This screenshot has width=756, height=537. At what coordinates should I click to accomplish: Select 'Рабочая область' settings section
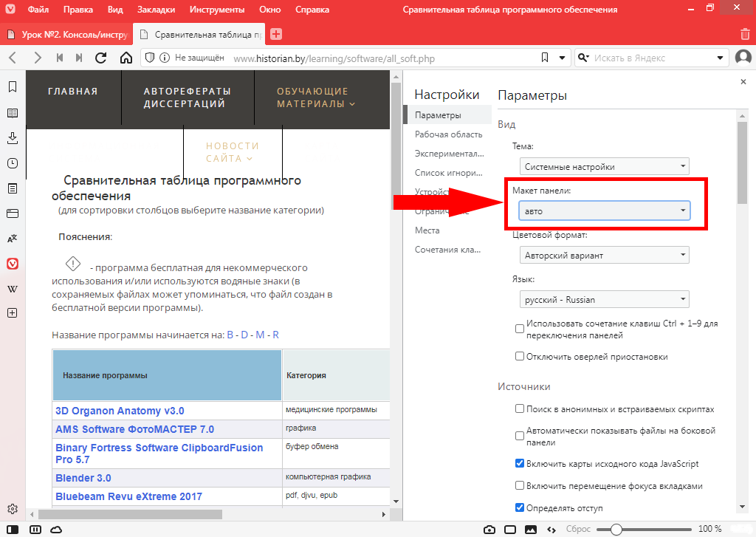[448, 134]
